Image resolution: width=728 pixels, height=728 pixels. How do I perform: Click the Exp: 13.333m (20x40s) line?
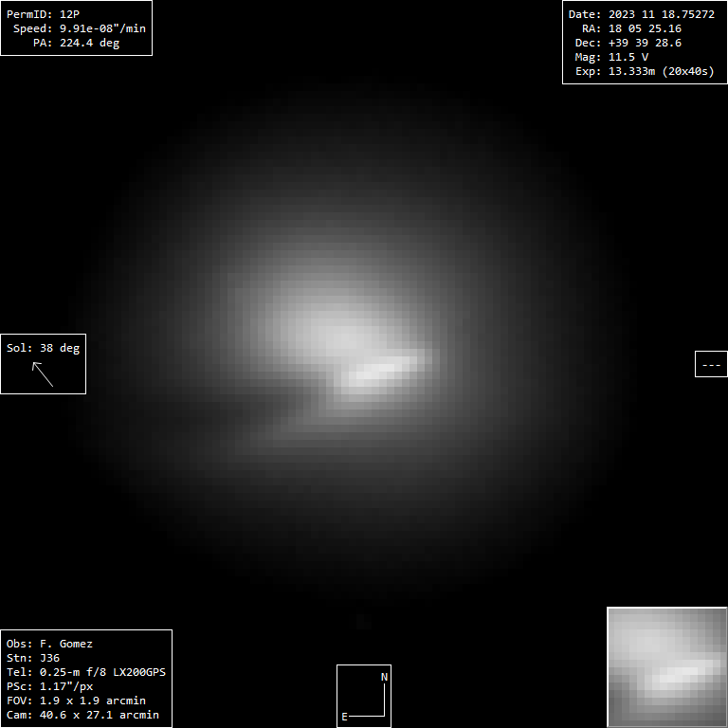[645, 71]
